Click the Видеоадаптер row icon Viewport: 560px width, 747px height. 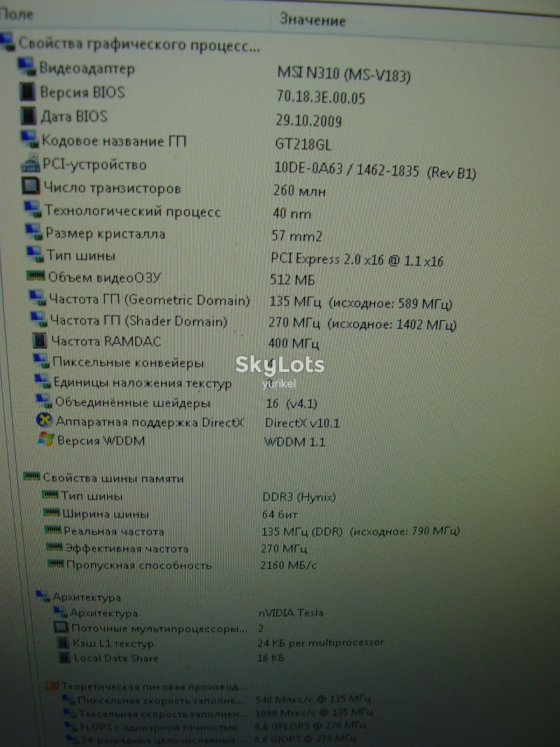click(x=27, y=66)
